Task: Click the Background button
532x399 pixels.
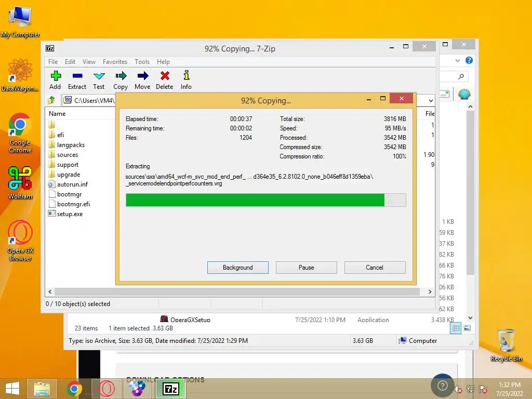Action: coord(238,268)
